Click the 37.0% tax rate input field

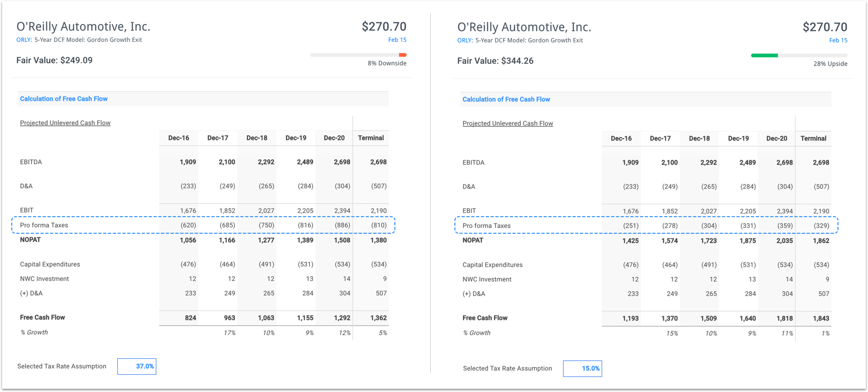pyautogui.click(x=137, y=366)
